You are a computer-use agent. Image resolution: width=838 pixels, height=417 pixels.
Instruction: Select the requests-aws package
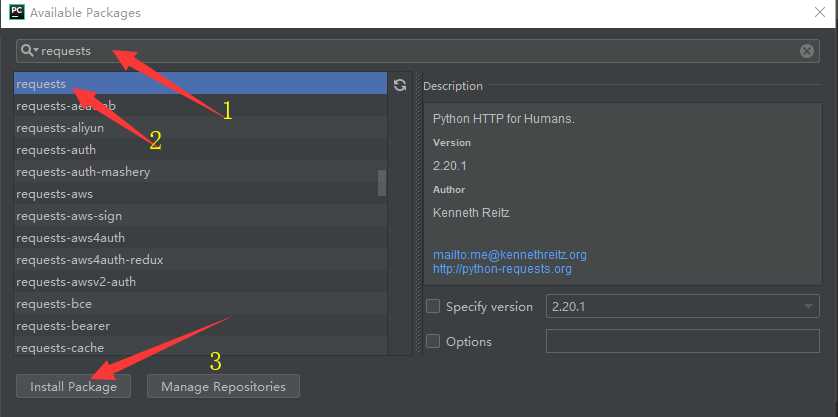pos(200,194)
